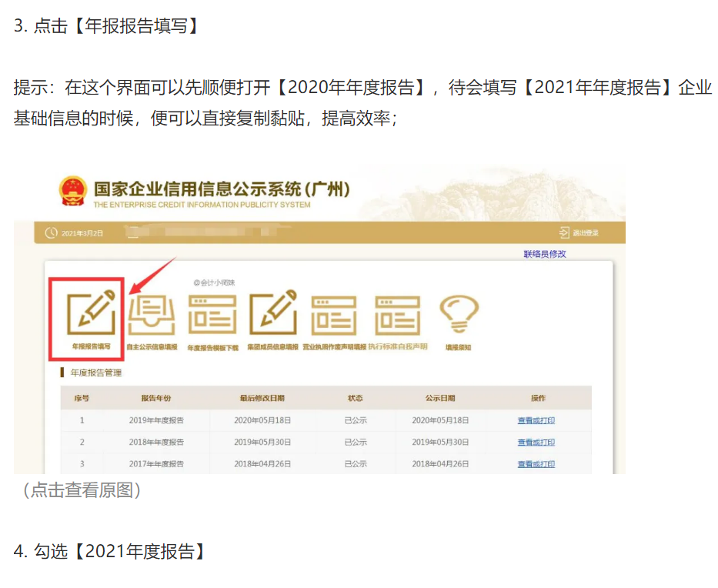Image resolution: width=718 pixels, height=588 pixels.
Task: Click the 操作 column header
Action: coord(539,398)
